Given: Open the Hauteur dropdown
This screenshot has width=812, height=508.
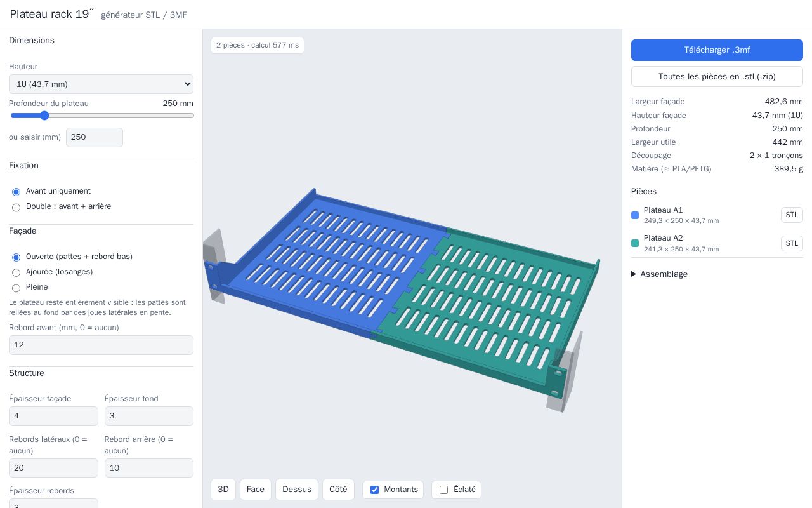Looking at the screenshot, I should coord(101,84).
